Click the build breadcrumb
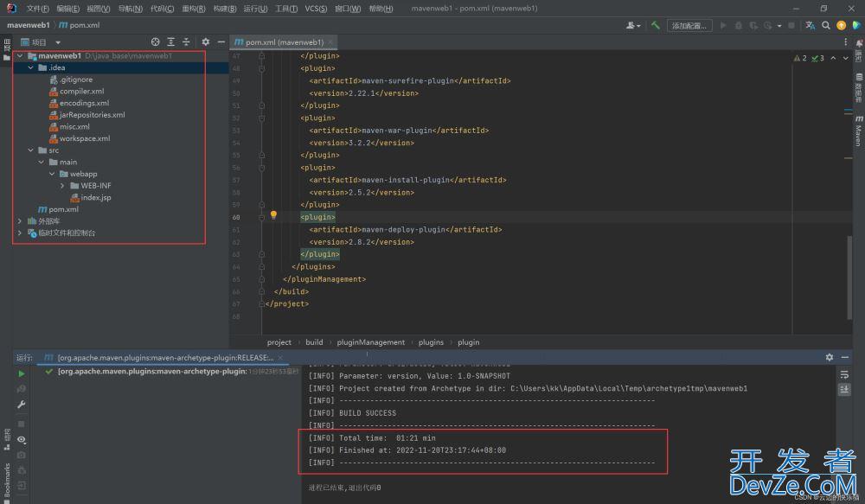 314,341
